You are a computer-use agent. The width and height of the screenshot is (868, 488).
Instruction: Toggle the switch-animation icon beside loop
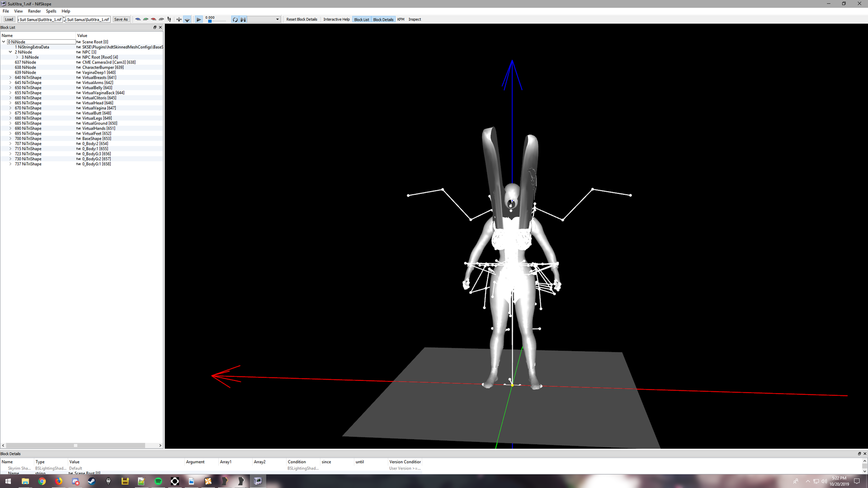(x=243, y=19)
